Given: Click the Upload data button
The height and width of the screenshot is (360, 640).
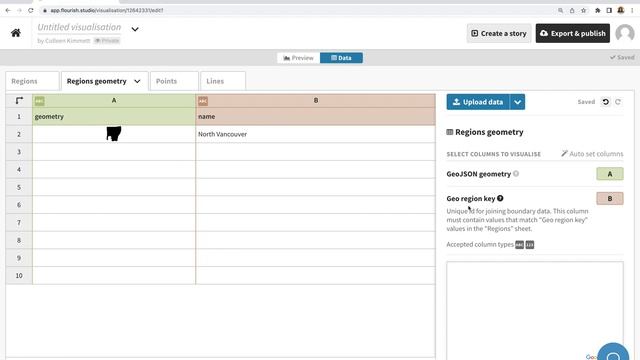Looking at the screenshot, I should click(x=478, y=102).
